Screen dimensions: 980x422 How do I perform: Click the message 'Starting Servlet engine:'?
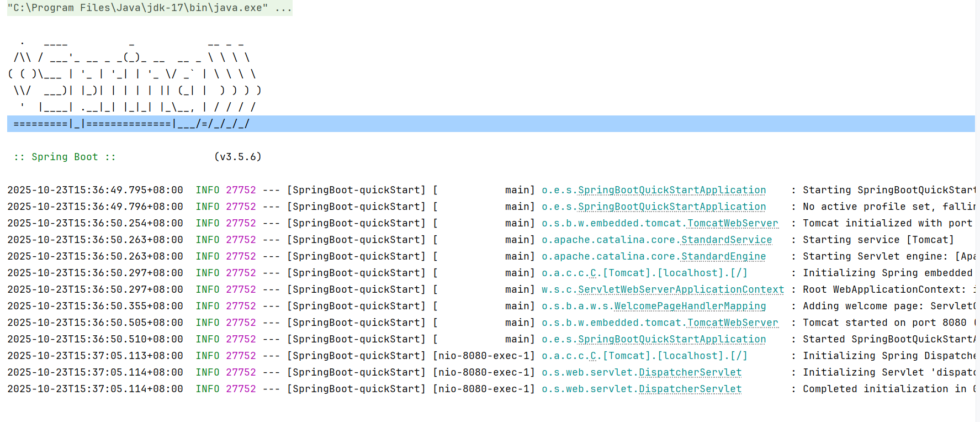tap(876, 256)
